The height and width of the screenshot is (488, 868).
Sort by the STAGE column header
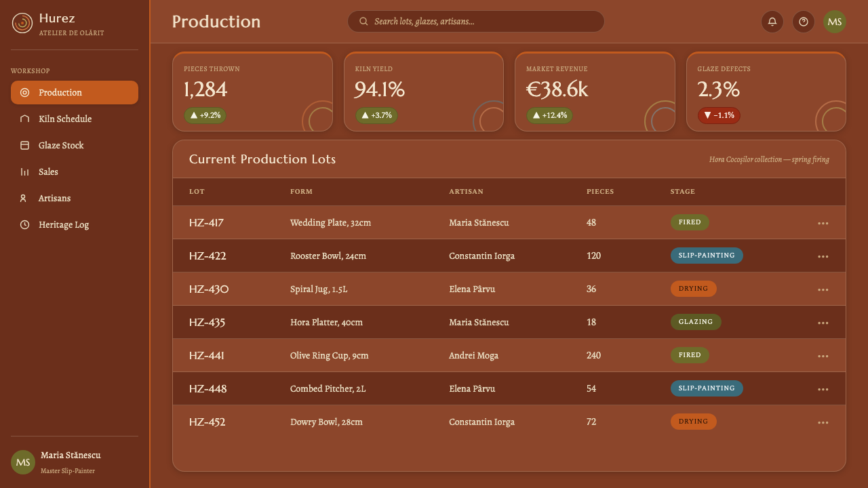(682, 192)
